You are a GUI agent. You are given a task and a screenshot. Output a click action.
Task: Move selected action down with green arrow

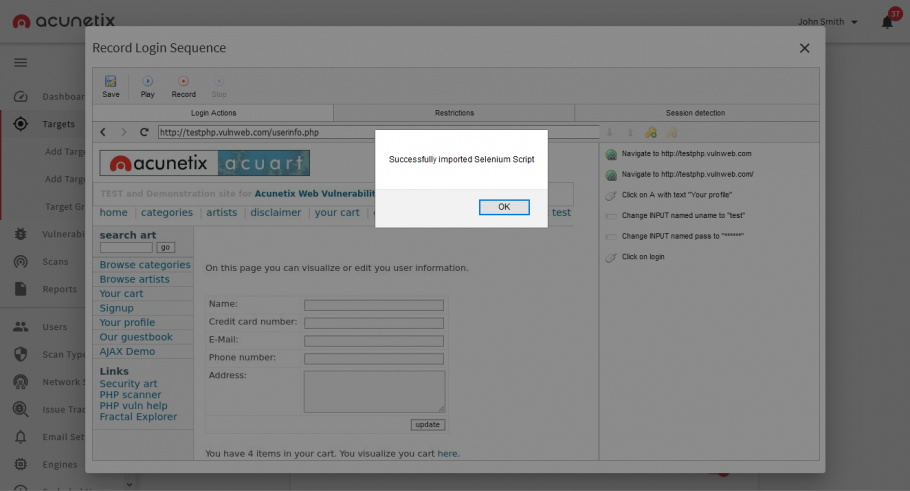(609, 133)
